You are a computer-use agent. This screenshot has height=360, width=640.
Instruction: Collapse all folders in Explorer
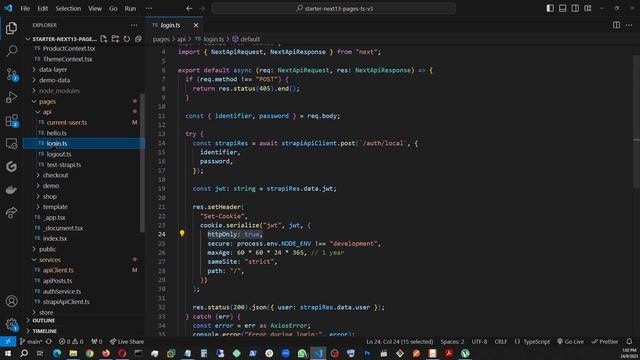point(138,39)
